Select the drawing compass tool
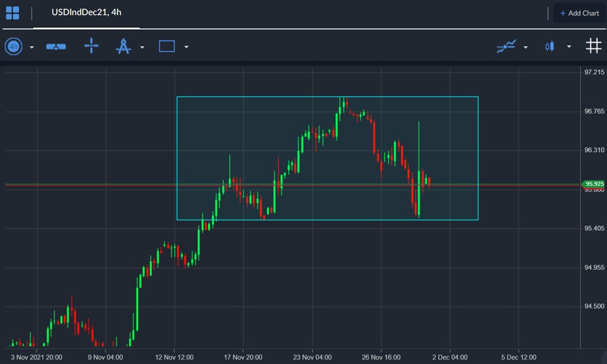This screenshot has height=364, width=607. pos(123,46)
